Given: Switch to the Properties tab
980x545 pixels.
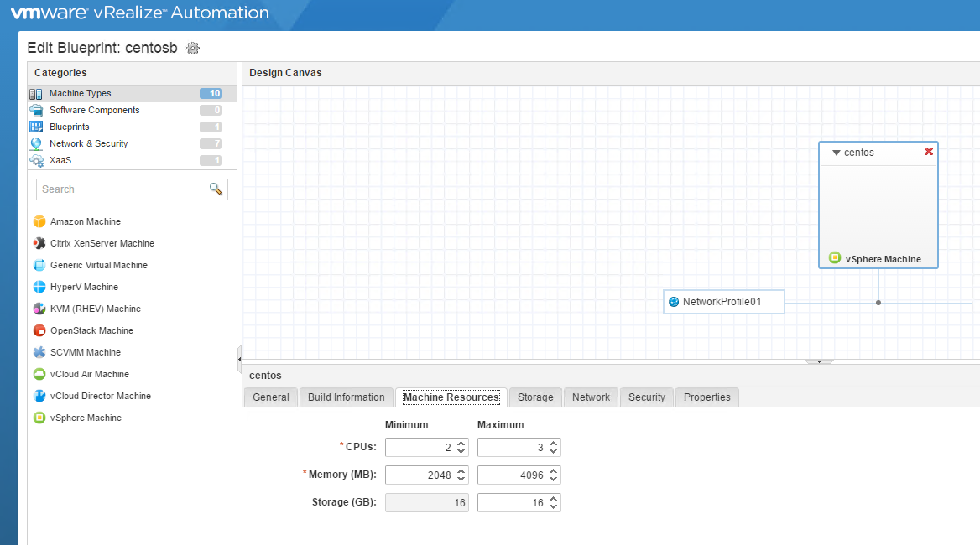Looking at the screenshot, I should coord(706,397).
